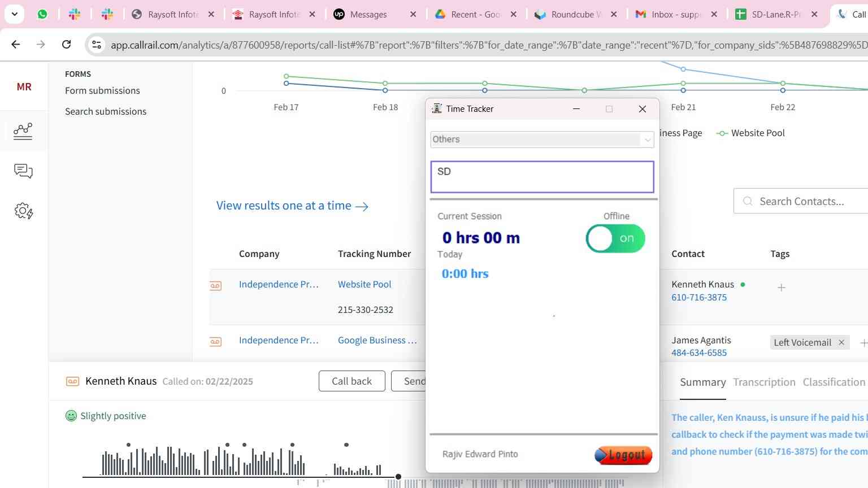This screenshot has width=868, height=488.
Task: Click voicemail icon in Website Pool row
Action: 215,286
